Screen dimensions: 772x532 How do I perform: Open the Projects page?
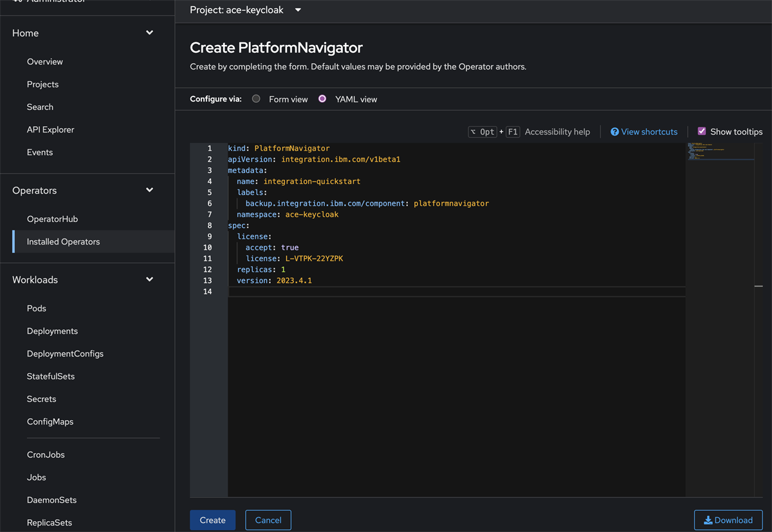coord(42,84)
